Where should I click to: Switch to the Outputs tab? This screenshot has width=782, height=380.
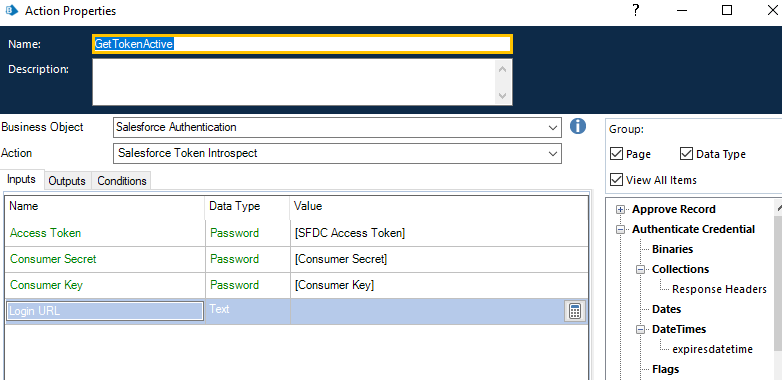tap(67, 181)
